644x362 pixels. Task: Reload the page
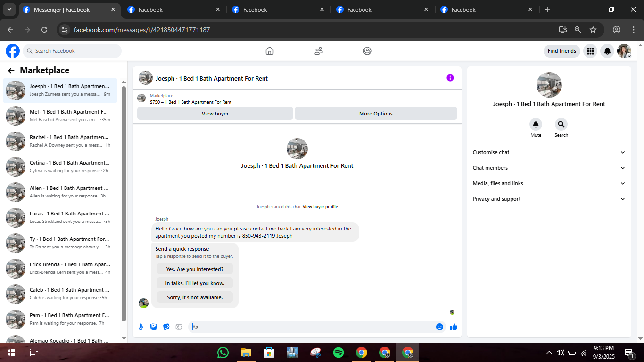44,30
